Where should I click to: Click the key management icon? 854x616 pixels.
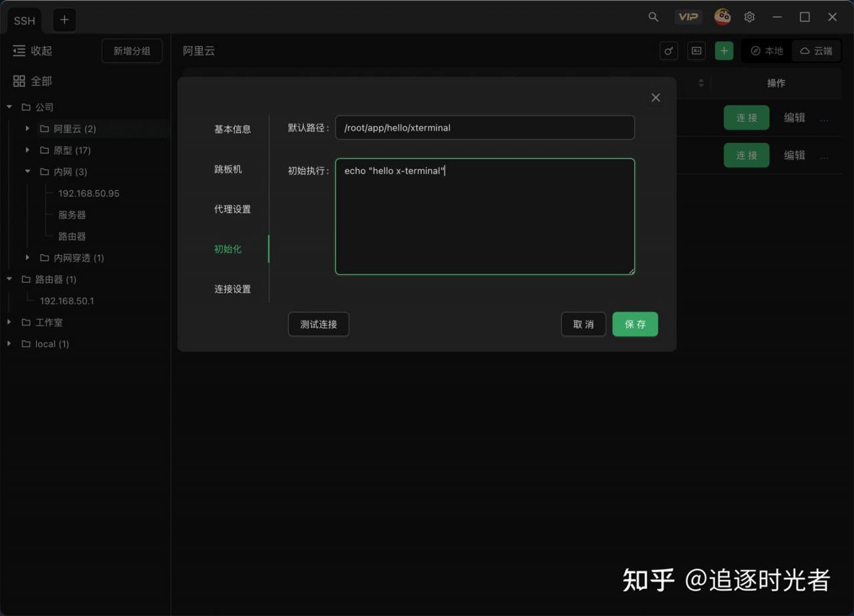[669, 51]
